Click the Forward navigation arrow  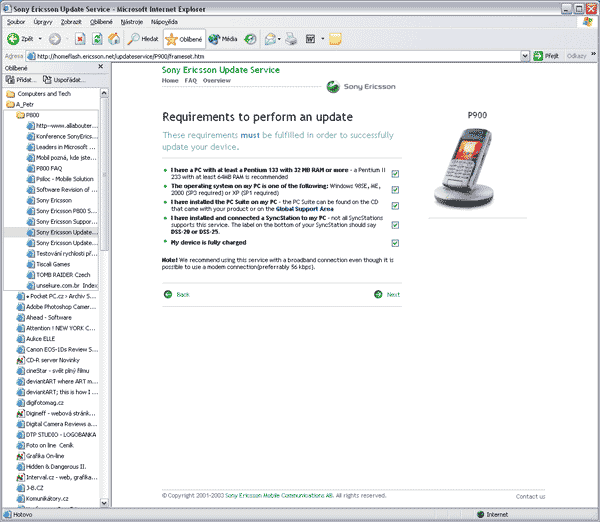tap(55, 39)
